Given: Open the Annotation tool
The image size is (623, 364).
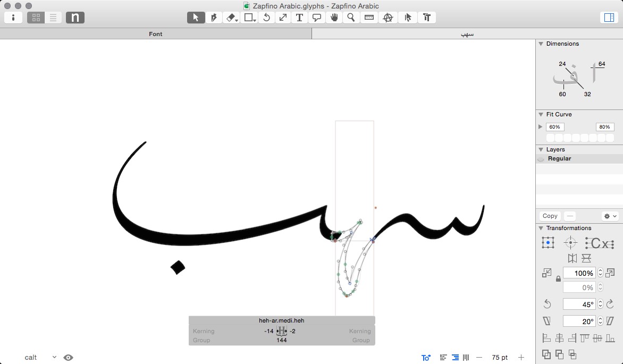Looking at the screenshot, I should click(316, 17).
